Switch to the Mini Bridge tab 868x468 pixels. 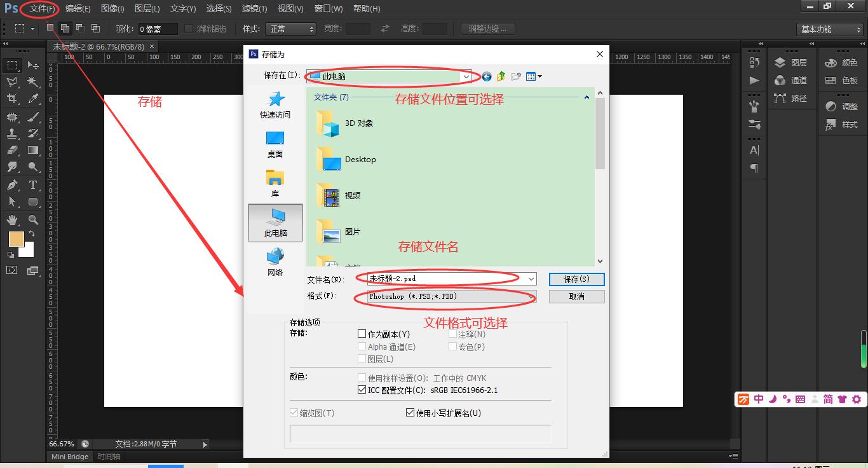[69, 456]
